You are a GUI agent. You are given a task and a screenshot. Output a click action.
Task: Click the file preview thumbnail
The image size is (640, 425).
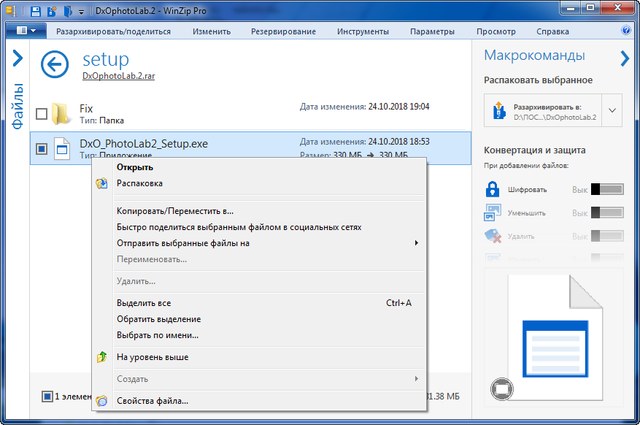pyautogui.click(x=555, y=337)
